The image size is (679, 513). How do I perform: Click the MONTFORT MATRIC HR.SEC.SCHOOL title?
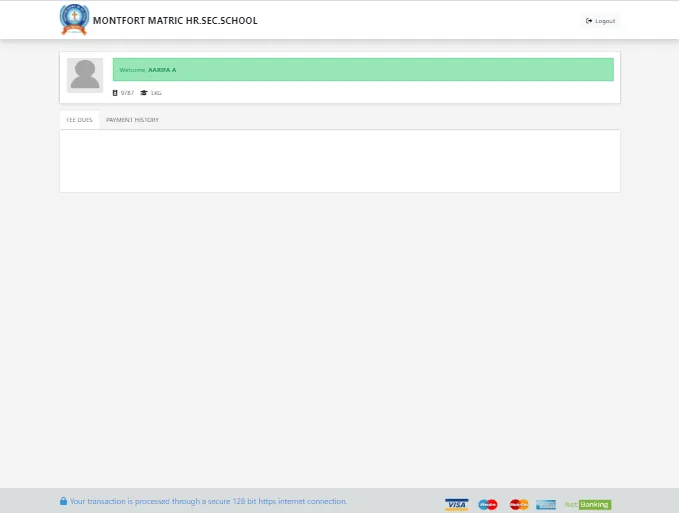pos(175,21)
